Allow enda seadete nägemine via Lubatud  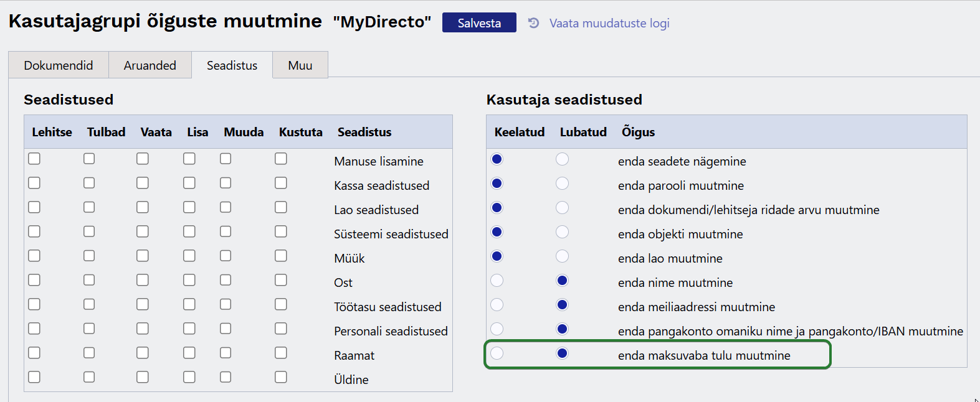562,159
